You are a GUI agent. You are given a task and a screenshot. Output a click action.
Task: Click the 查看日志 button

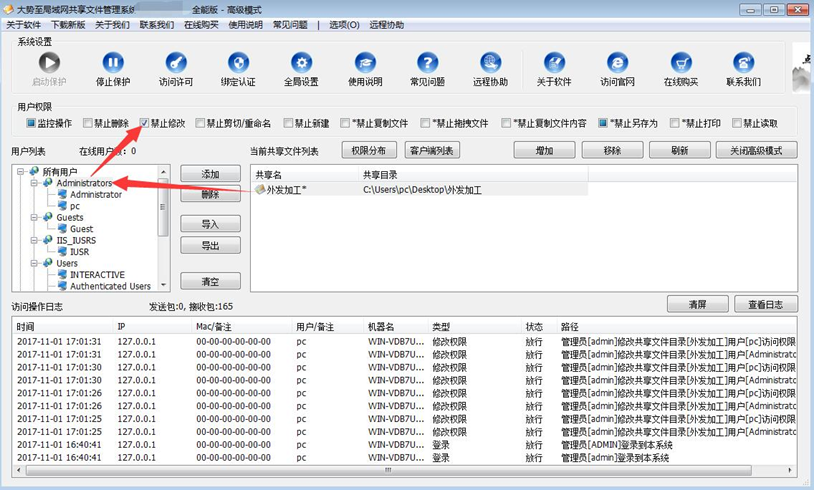[766, 305]
